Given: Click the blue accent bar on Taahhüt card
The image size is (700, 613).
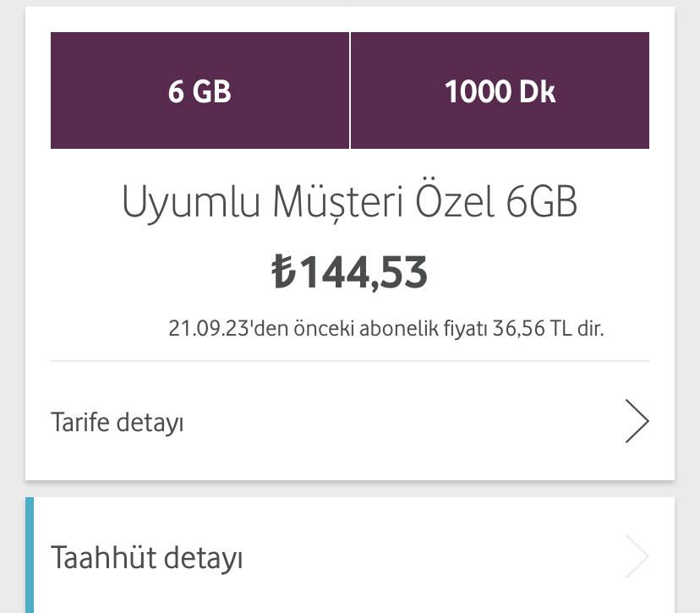Looking at the screenshot, I should (30, 556).
